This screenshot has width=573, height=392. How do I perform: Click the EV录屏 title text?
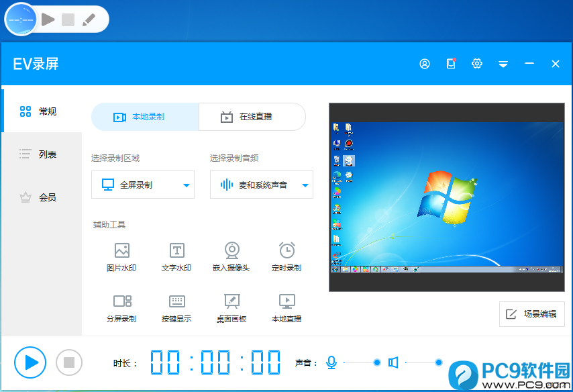tap(36, 64)
